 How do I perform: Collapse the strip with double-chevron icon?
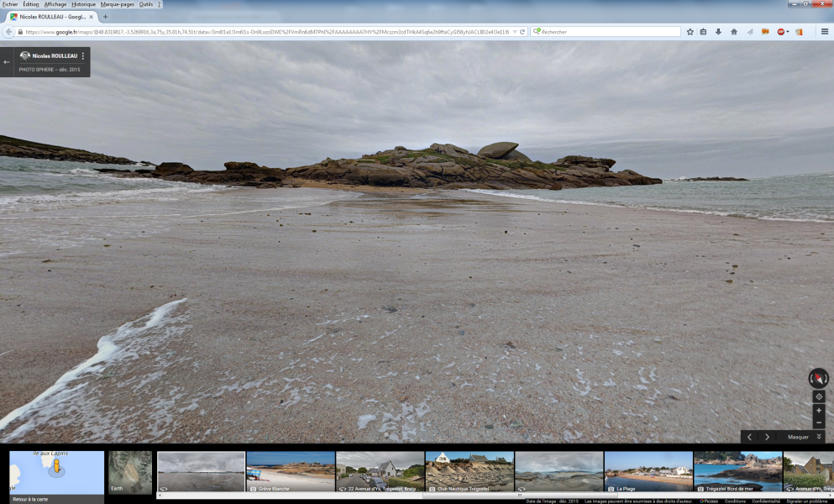tap(819, 437)
